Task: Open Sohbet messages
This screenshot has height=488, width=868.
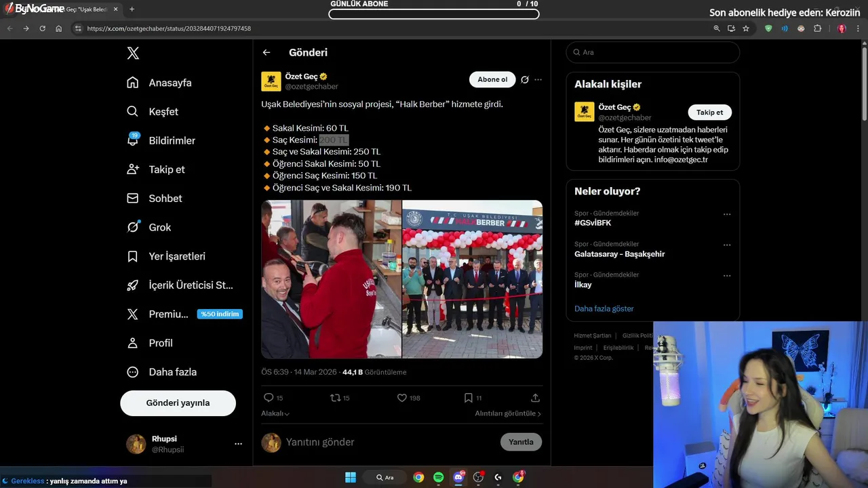Action: coord(154,199)
